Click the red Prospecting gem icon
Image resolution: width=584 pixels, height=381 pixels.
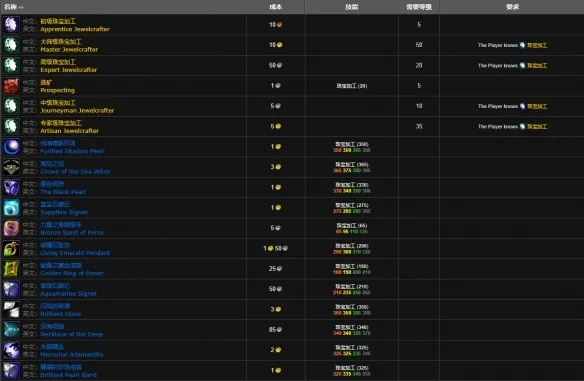[11, 86]
